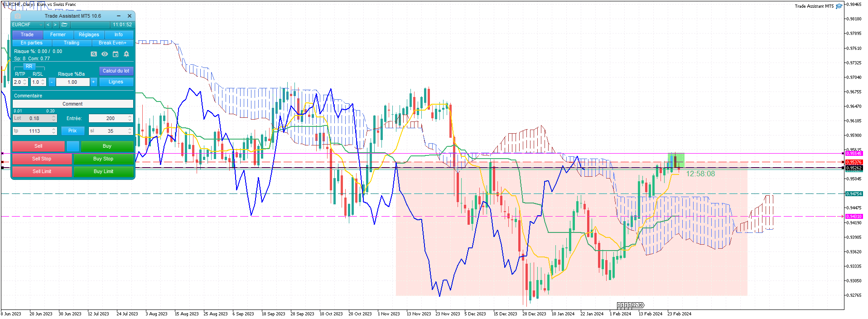
Task: Place a Sell Limit order
Action: pos(42,171)
